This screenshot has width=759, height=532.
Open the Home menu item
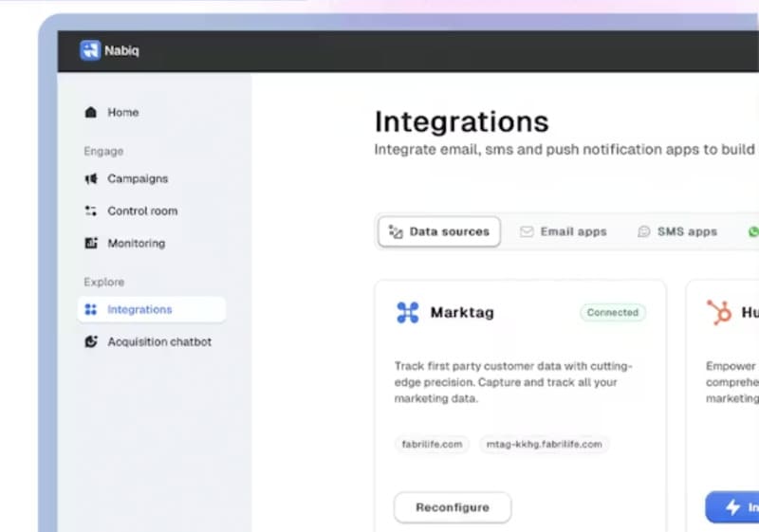click(x=122, y=112)
